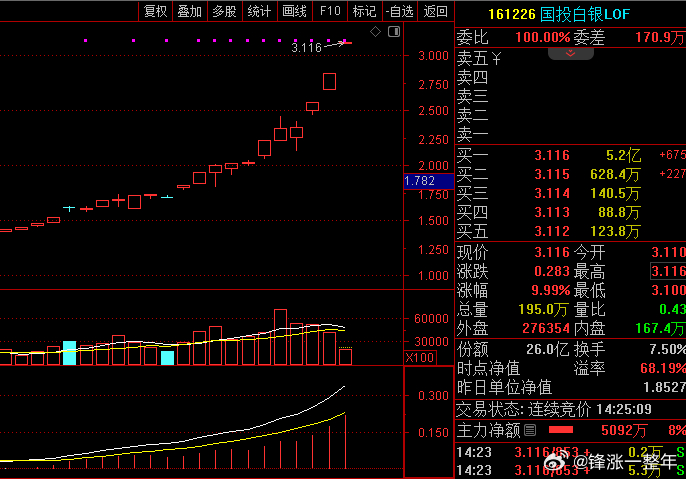Click the 外盘 value 276354
This screenshot has width=686, height=479.
546,329
